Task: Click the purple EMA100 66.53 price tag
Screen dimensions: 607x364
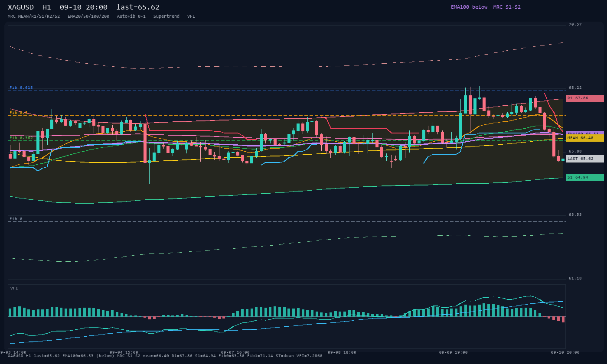Action: coord(585,133)
